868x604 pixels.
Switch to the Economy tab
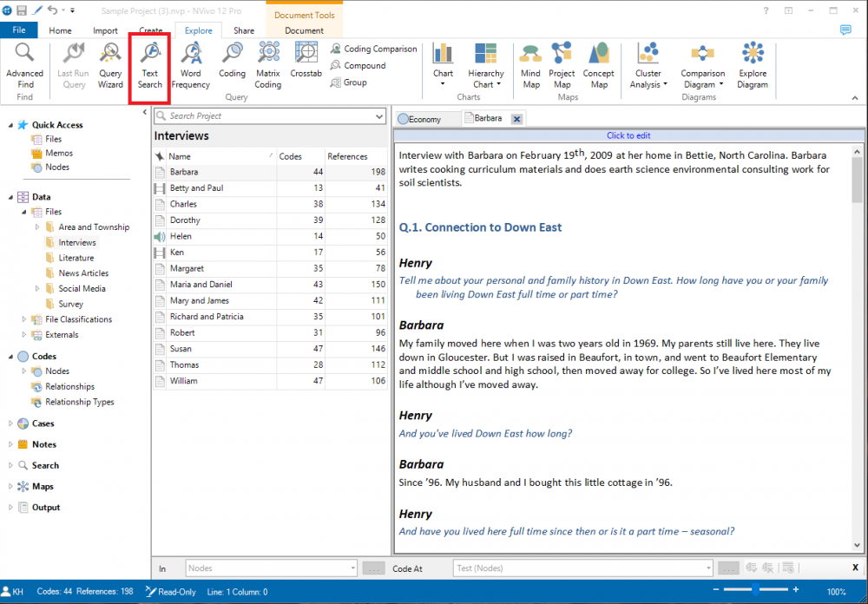pyautogui.click(x=426, y=119)
